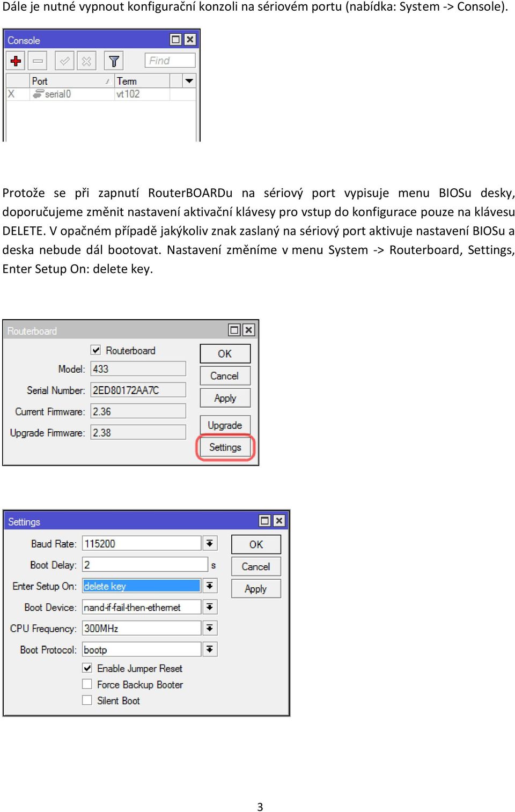Open the Enter Setup On dropdown arrow
Image resolution: width=515 pixels, height=812 pixels.
click(210, 586)
